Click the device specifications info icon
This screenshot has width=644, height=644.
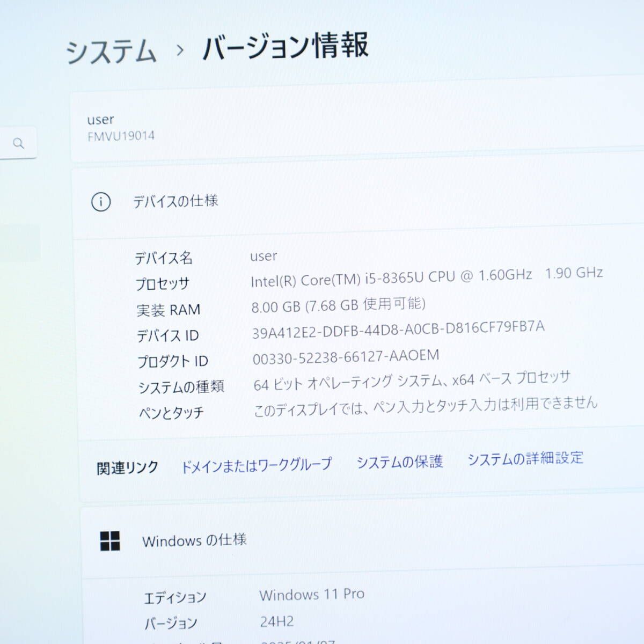click(101, 202)
